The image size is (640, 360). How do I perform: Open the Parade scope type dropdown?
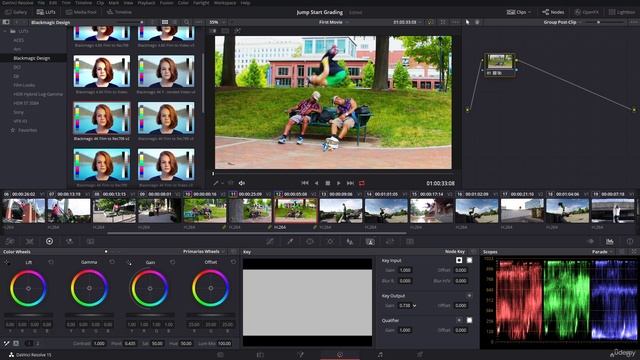[x=602, y=252]
